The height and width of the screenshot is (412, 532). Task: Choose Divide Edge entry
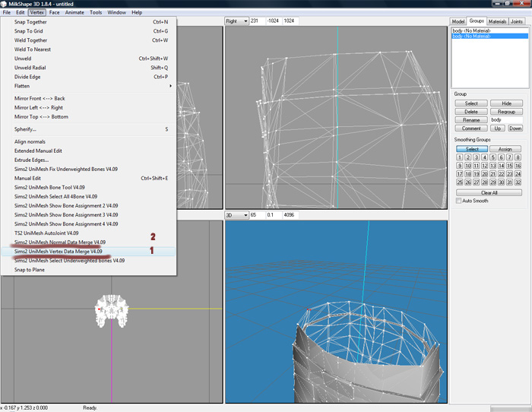pyautogui.click(x=88, y=77)
